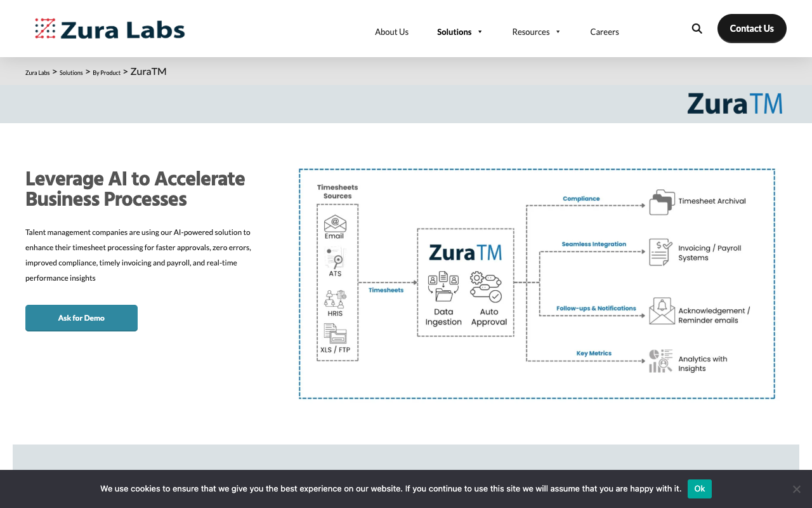This screenshot has width=812, height=508.
Task: Click the ZuraTM logo in page banner
Action: click(x=735, y=104)
